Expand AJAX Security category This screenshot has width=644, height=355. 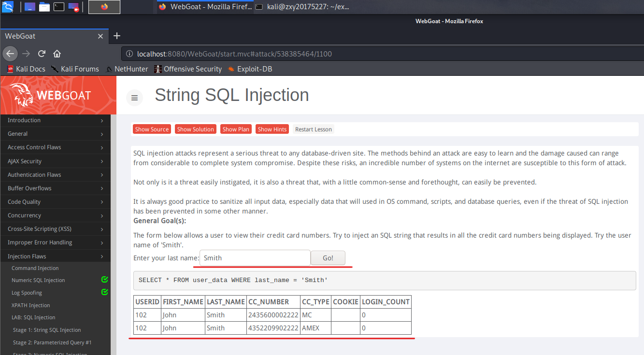point(55,161)
